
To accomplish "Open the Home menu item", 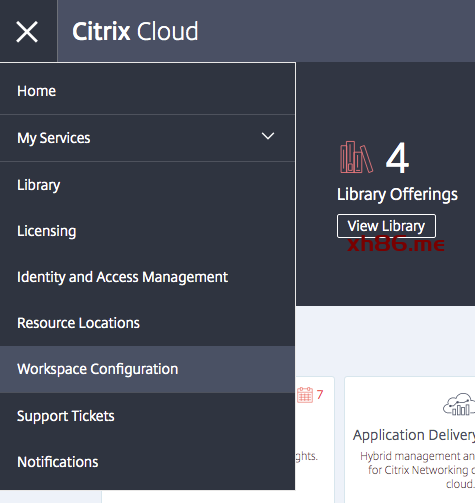I will click(147, 91).
